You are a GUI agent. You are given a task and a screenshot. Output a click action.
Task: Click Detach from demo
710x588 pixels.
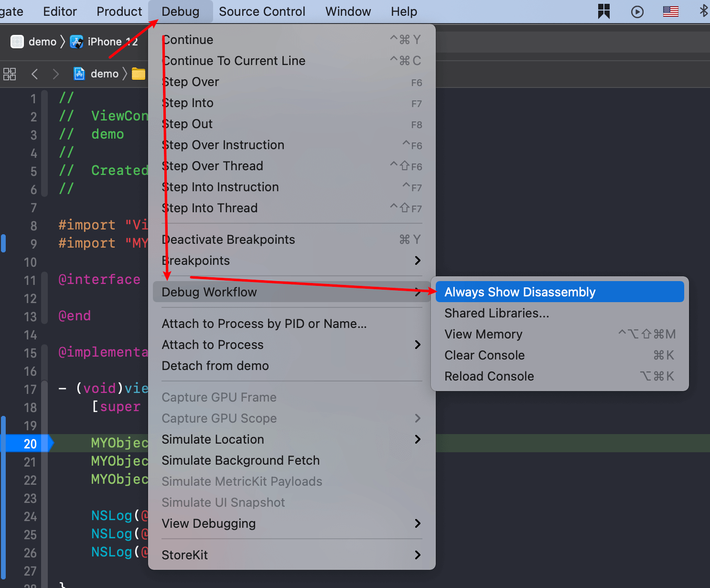click(215, 366)
